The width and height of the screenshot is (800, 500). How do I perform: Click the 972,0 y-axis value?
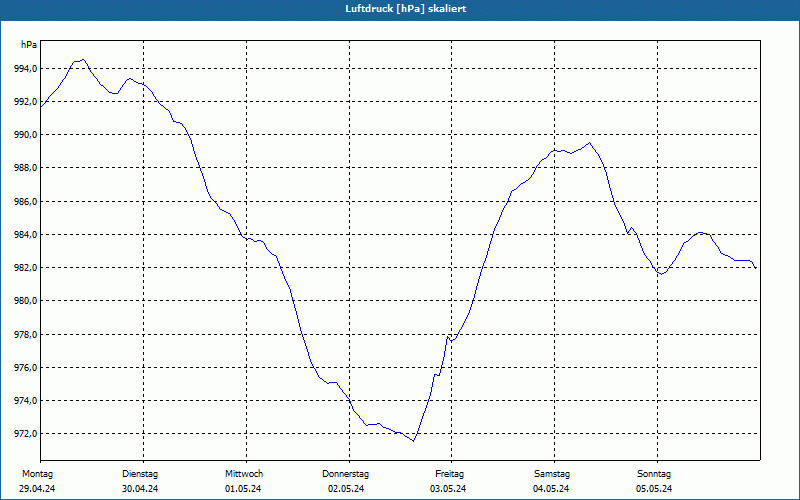(27, 434)
